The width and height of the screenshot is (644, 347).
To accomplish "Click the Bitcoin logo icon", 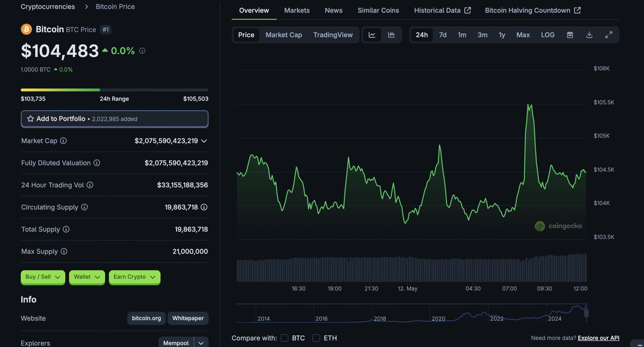I will point(26,29).
